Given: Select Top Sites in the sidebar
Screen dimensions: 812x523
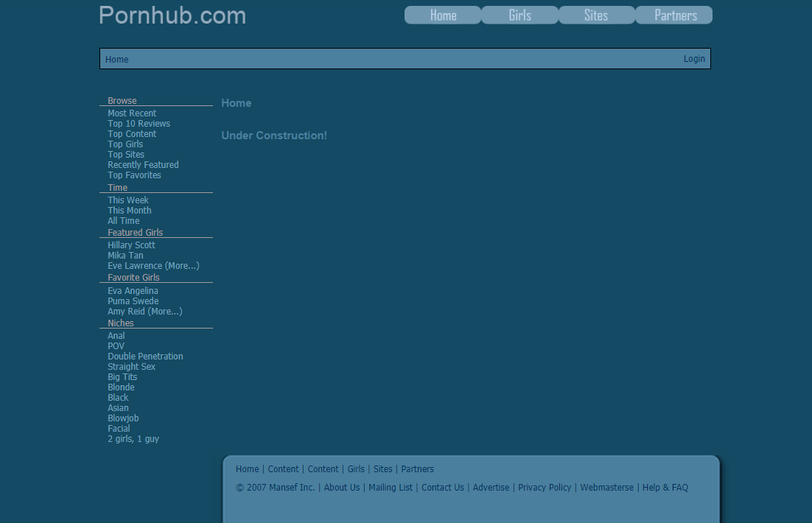Looking at the screenshot, I should (126, 155).
